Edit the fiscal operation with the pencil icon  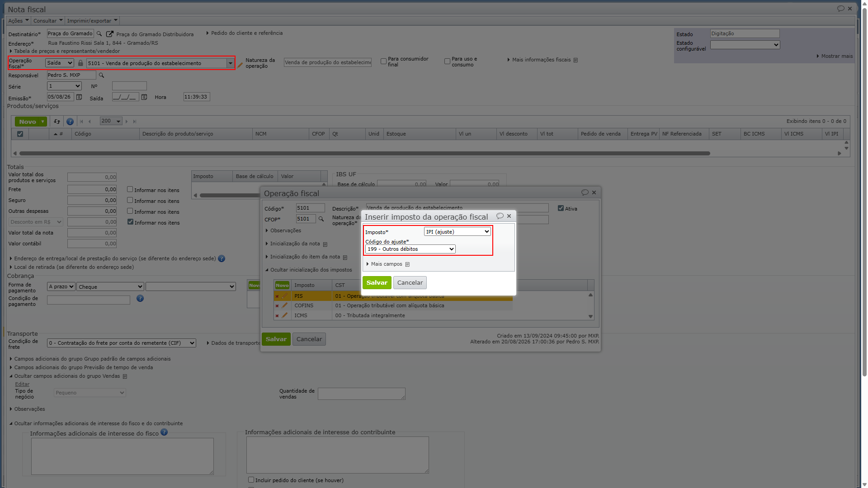[x=240, y=65]
